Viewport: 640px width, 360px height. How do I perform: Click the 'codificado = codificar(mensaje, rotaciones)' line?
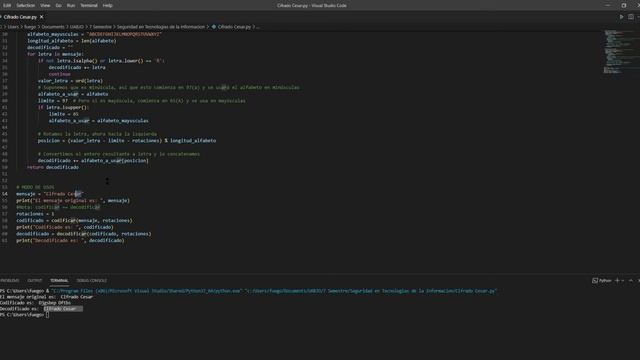pos(74,220)
